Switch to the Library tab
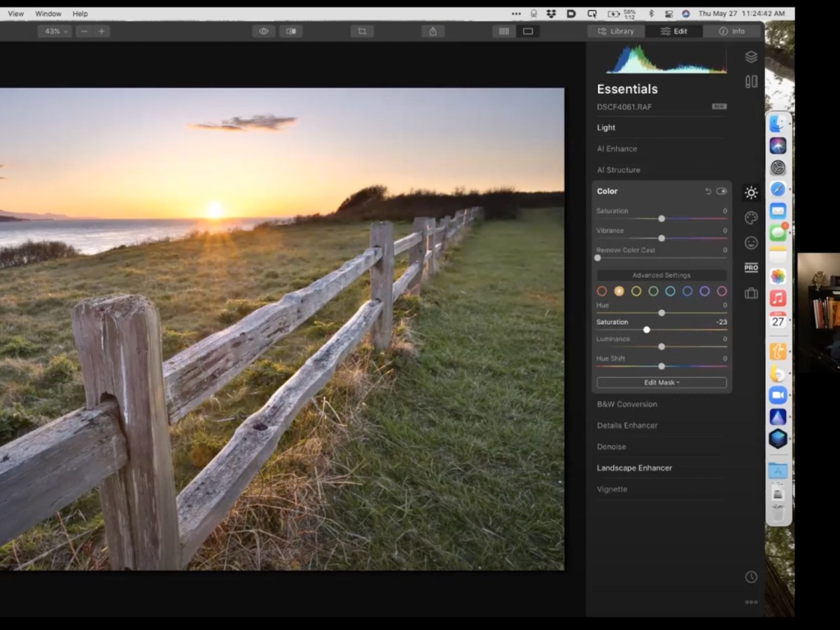 tap(616, 31)
